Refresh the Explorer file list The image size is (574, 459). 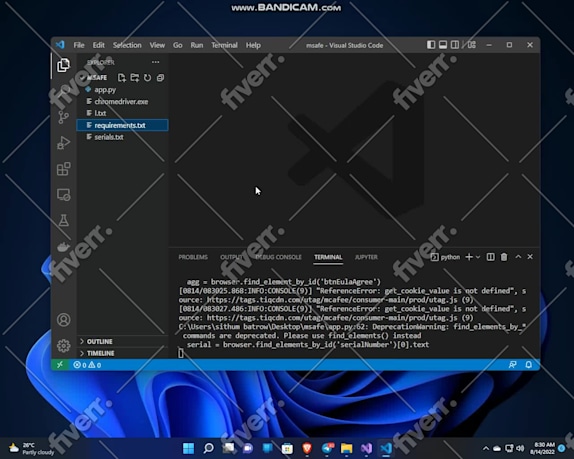(x=148, y=78)
